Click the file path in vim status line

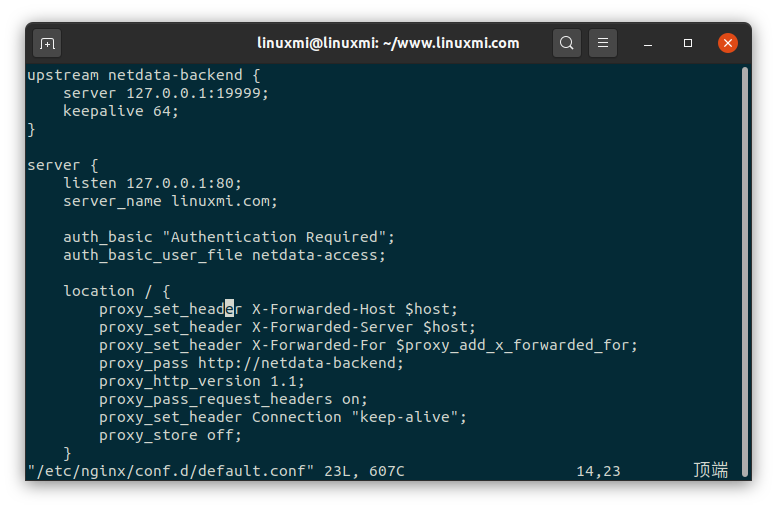pyautogui.click(x=171, y=470)
